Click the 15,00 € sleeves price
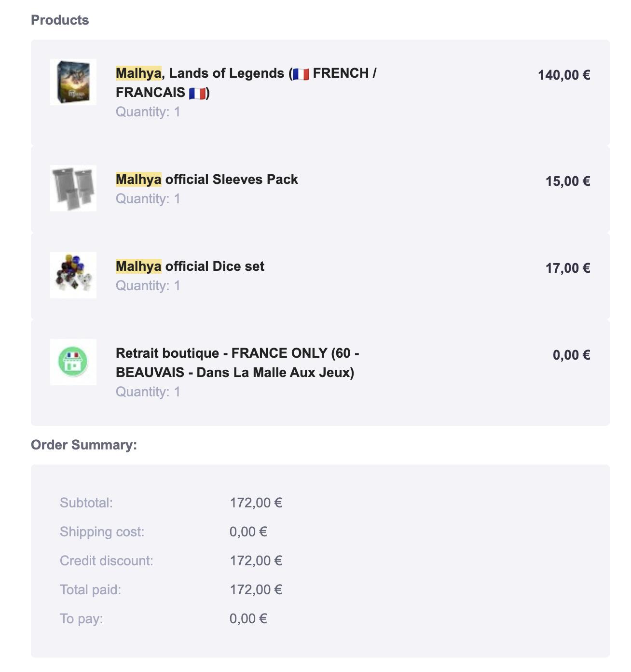 (568, 181)
